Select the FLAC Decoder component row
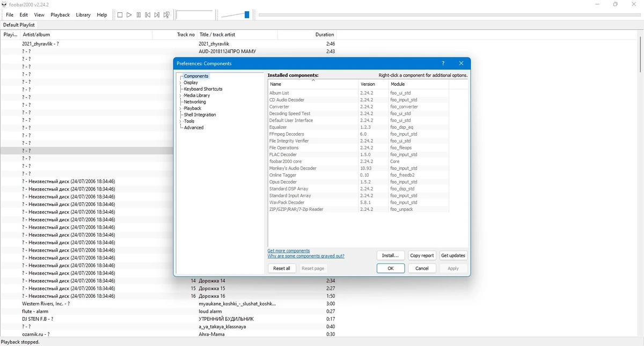644x346 pixels. click(358, 154)
